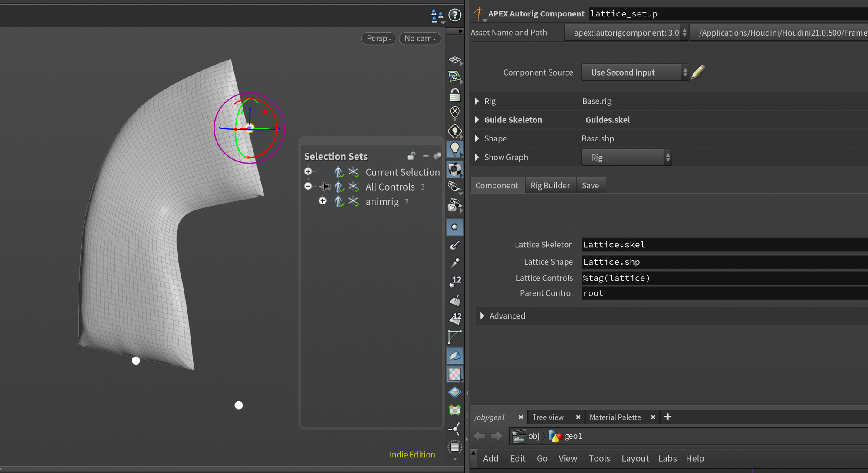Click the checkerboard background display icon

(x=454, y=374)
